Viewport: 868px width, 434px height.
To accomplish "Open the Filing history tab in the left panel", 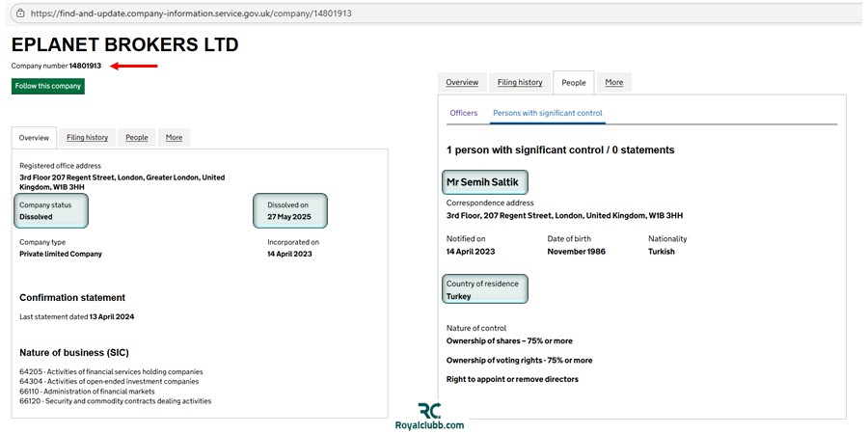I will click(x=87, y=138).
